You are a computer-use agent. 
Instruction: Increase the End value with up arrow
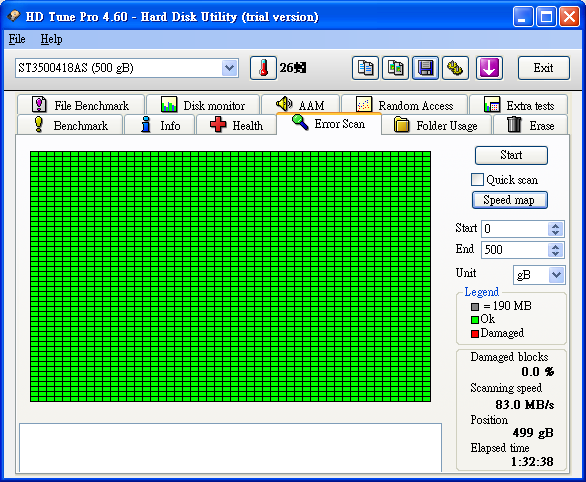pos(555,246)
